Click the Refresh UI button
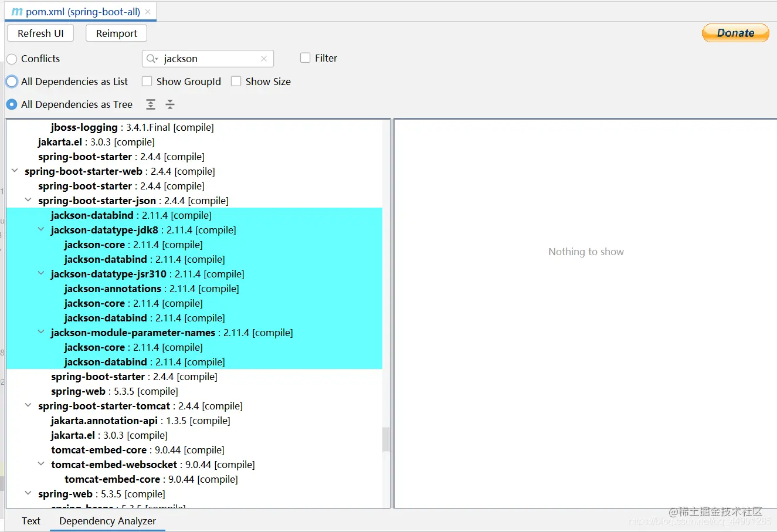This screenshot has width=777, height=532. (40, 33)
